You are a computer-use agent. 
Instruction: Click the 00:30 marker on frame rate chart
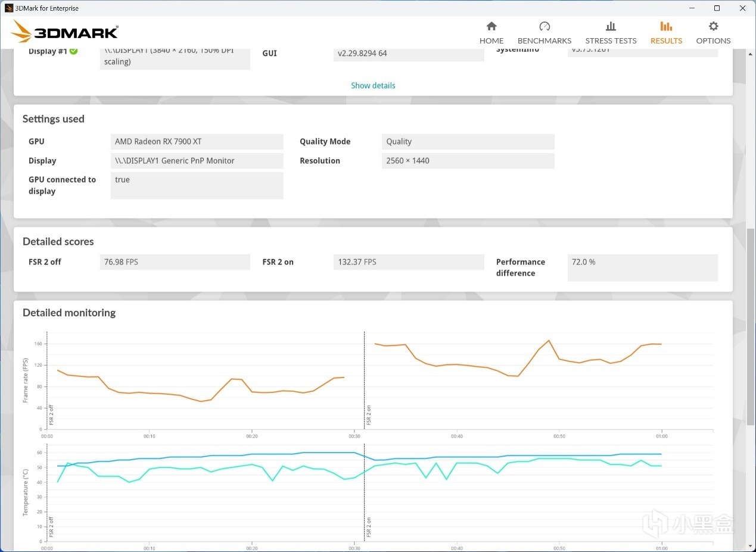tap(354, 436)
